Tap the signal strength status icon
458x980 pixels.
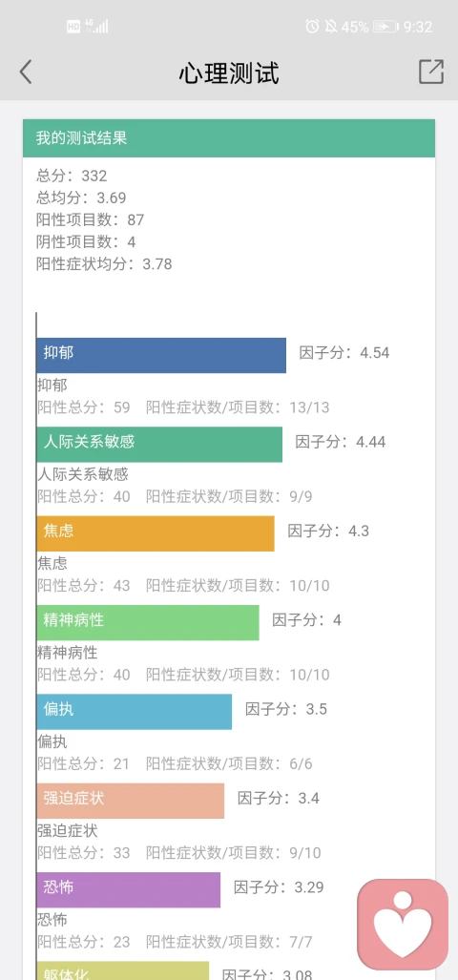(97, 27)
